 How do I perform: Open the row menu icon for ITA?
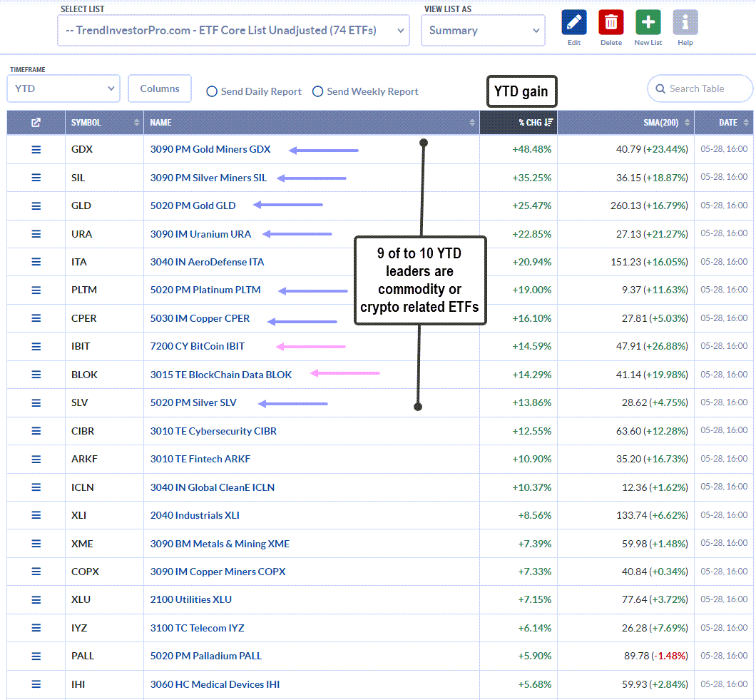[x=36, y=262]
